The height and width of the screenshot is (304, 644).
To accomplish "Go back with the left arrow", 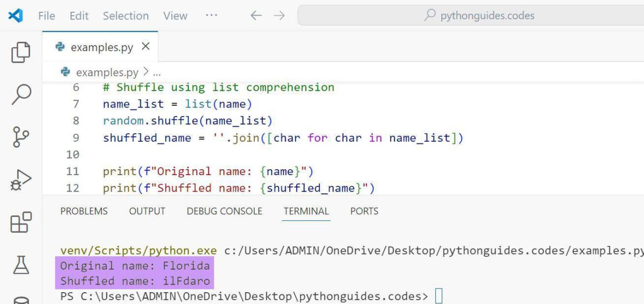I will click(x=256, y=16).
